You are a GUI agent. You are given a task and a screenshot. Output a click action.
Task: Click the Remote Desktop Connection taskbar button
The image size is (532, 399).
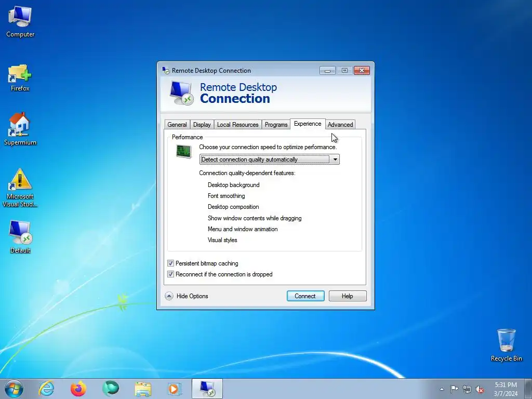[207, 389]
